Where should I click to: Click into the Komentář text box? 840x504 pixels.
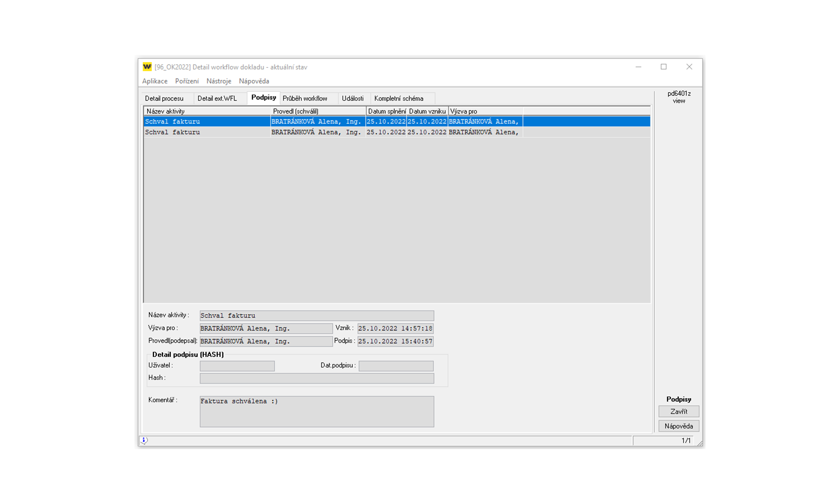pos(316,412)
